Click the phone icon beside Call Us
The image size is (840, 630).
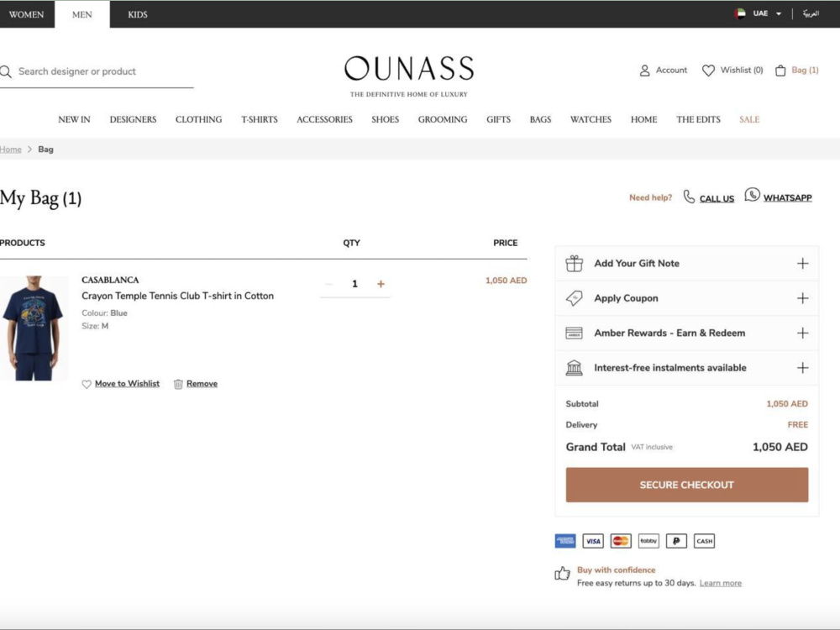point(689,197)
